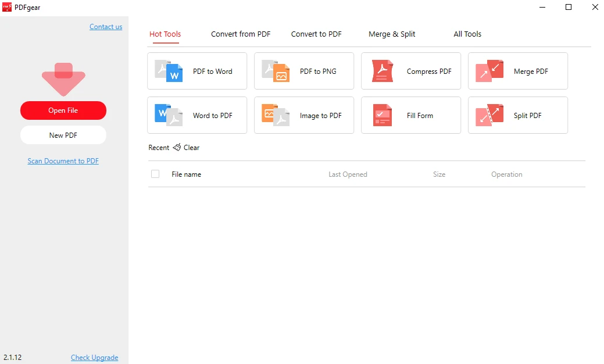604x364 pixels.
Task: Tick the select-all checkbox beside File name
Action: (x=155, y=174)
